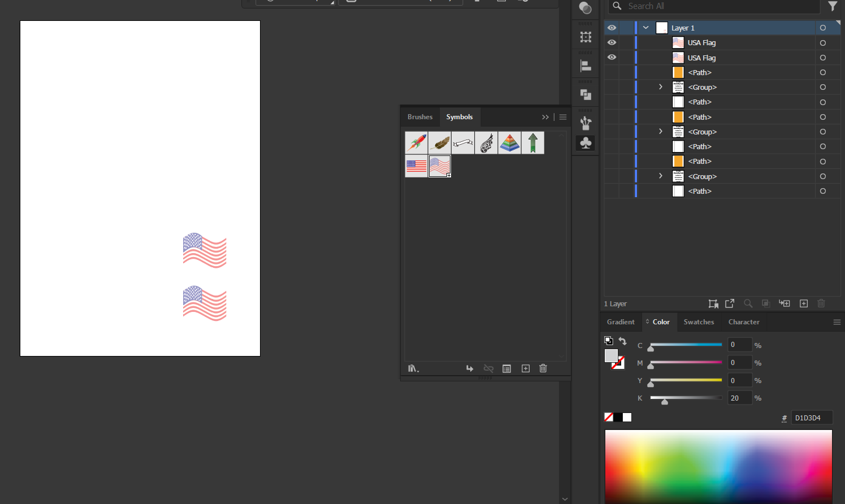The image size is (845, 504).
Task: Expand the first Group item
Action: pyautogui.click(x=660, y=87)
